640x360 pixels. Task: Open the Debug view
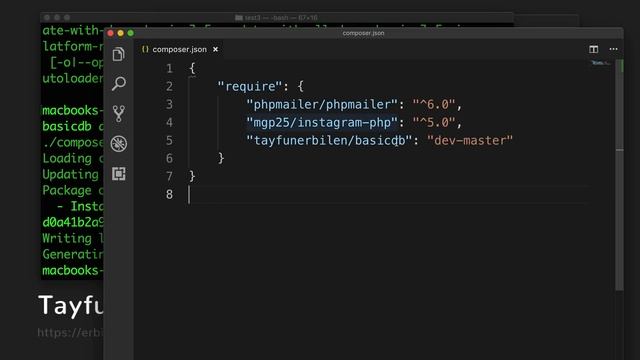pos(119,144)
